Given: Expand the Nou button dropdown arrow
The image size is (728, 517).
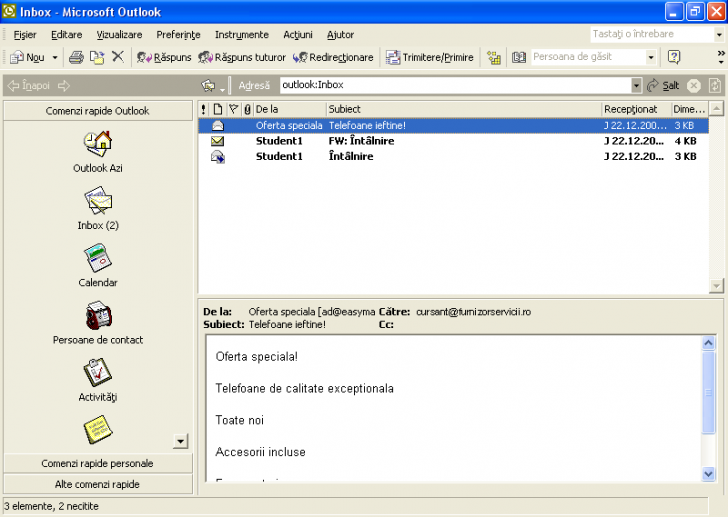Looking at the screenshot, I should pyautogui.click(x=54, y=58).
